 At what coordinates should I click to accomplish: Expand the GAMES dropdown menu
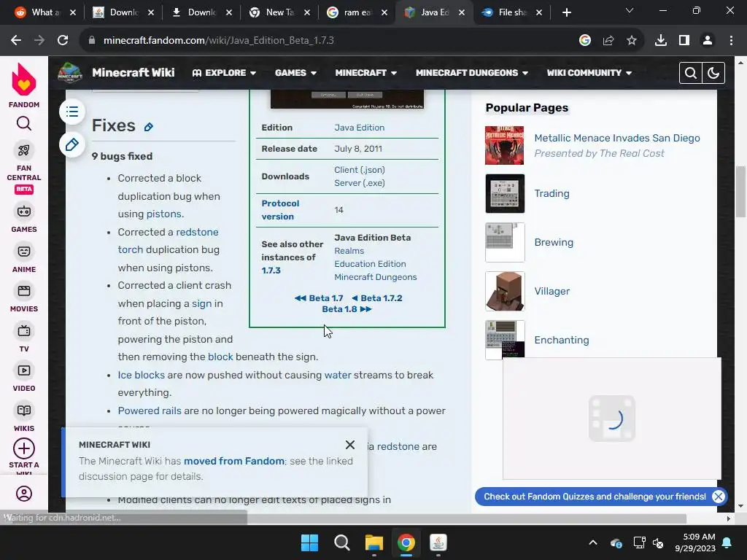click(x=296, y=73)
